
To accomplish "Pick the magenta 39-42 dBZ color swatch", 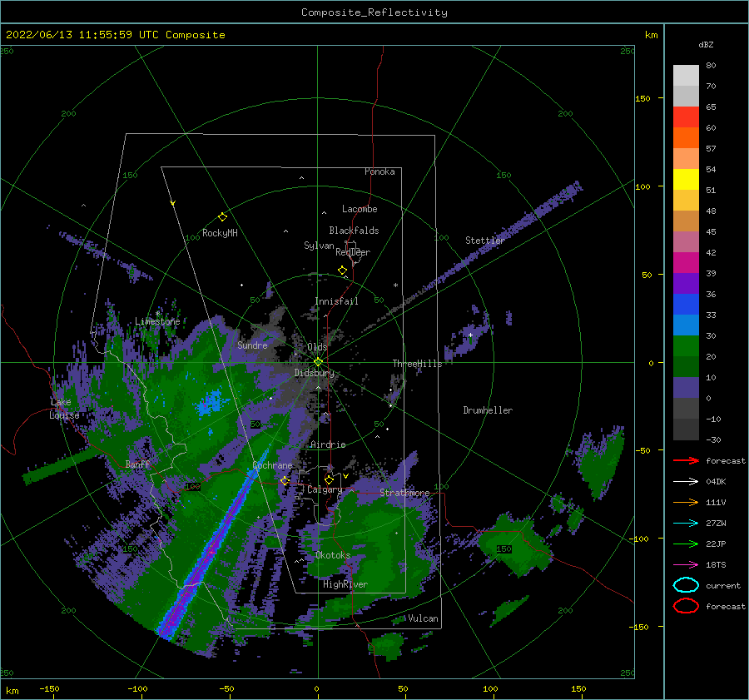I will [686, 263].
